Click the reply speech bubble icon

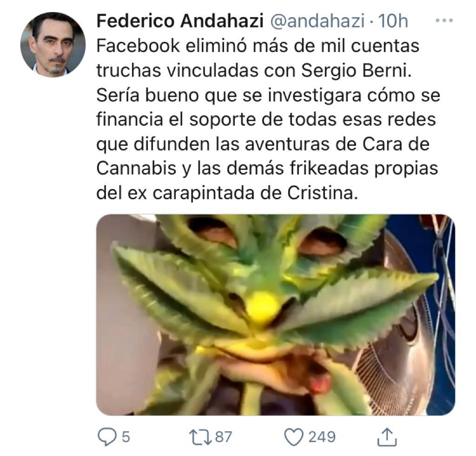107,437
